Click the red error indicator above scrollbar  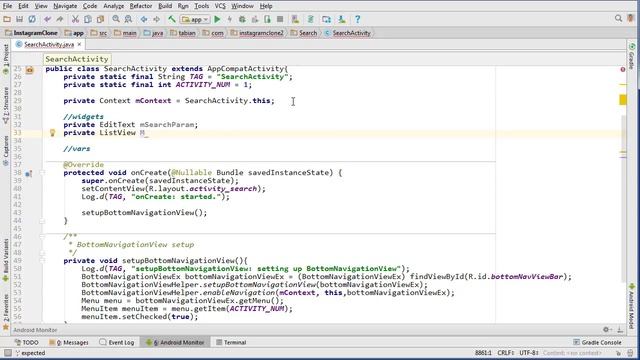(623, 69)
